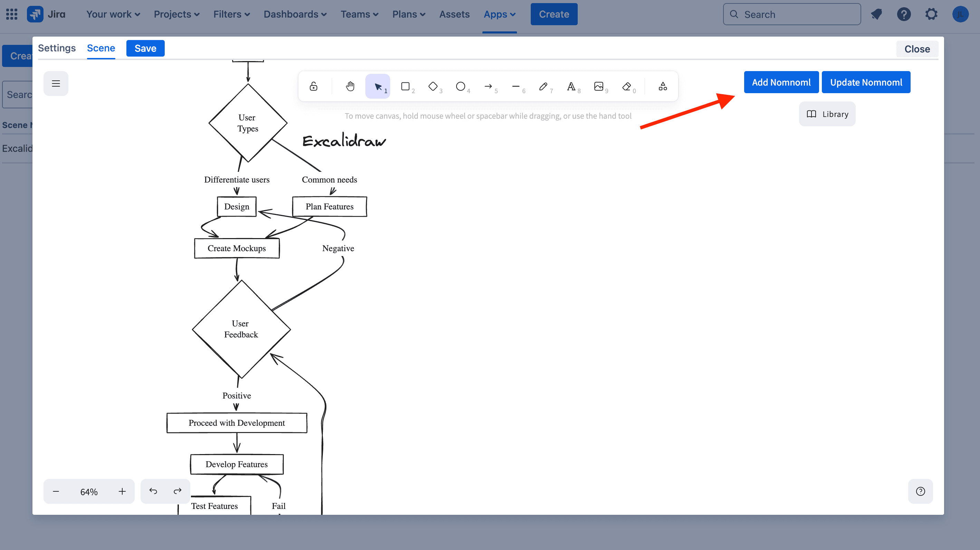The image size is (980, 550).
Task: Open Jira Settings gear
Action: (931, 14)
